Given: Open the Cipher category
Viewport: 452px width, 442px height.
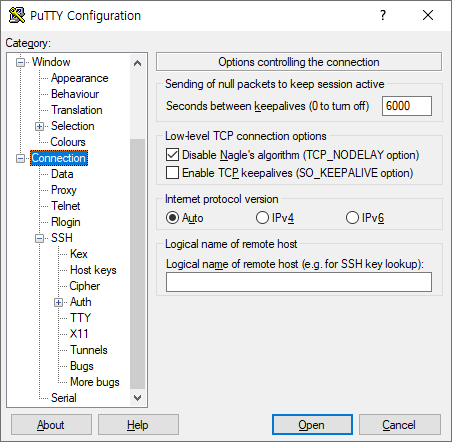Looking at the screenshot, I should 85,286.
